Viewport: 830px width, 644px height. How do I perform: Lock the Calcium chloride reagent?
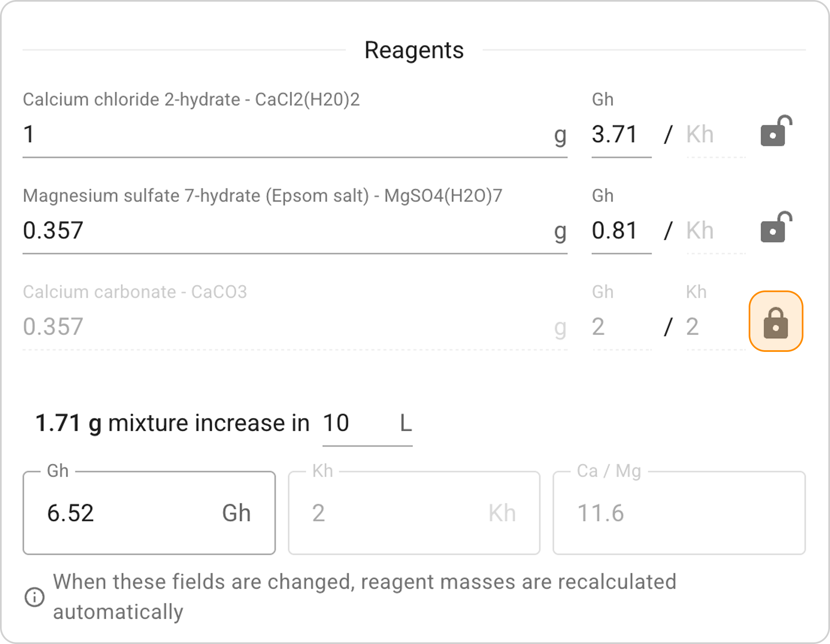point(776,132)
